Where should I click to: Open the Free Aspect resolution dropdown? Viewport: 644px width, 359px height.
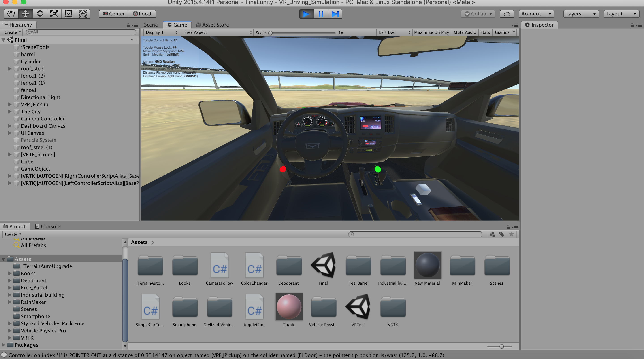pos(218,32)
